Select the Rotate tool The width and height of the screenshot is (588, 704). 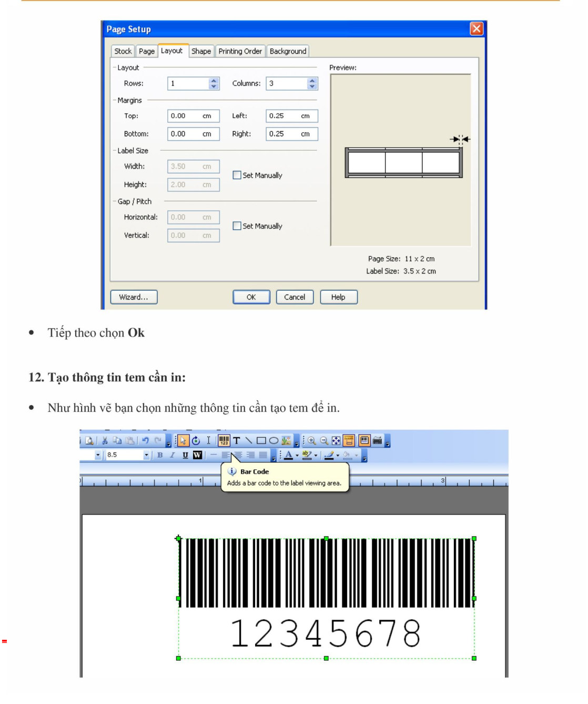[x=196, y=441]
